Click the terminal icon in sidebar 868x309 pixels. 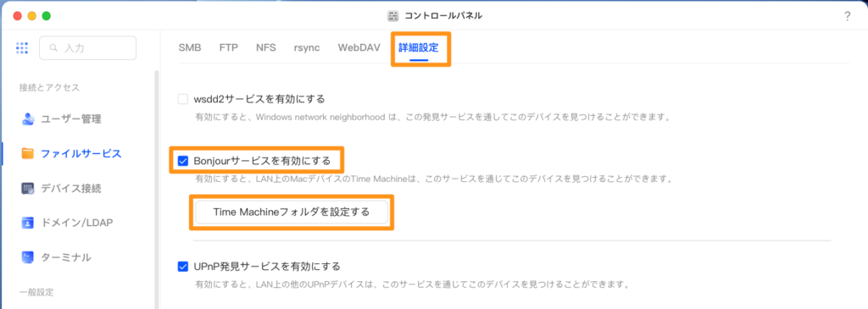pos(28,257)
